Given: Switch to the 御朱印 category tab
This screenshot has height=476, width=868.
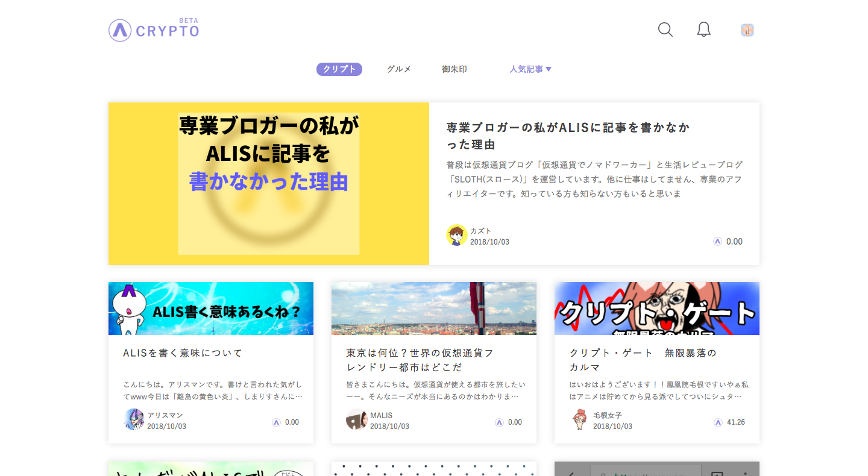Looking at the screenshot, I should pyautogui.click(x=454, y=69).
